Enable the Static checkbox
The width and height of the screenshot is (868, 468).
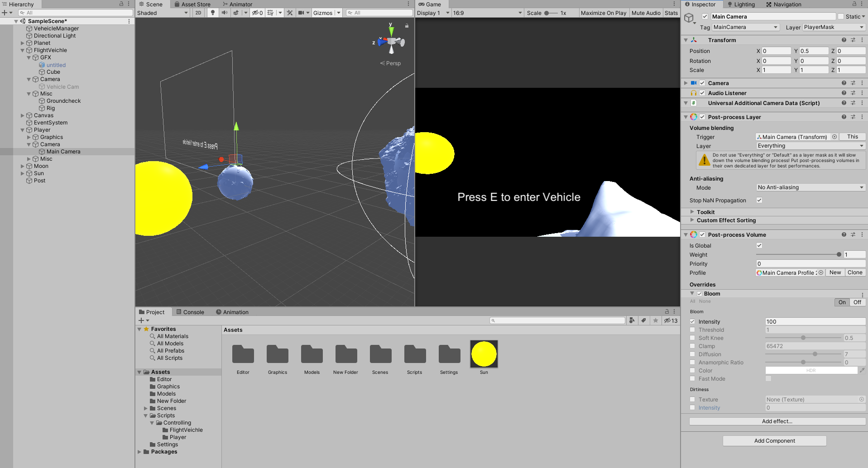point(841,16)
